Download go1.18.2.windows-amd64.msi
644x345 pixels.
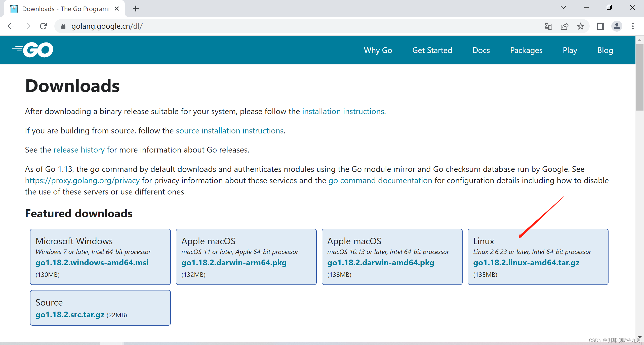[x=92, y=263]
